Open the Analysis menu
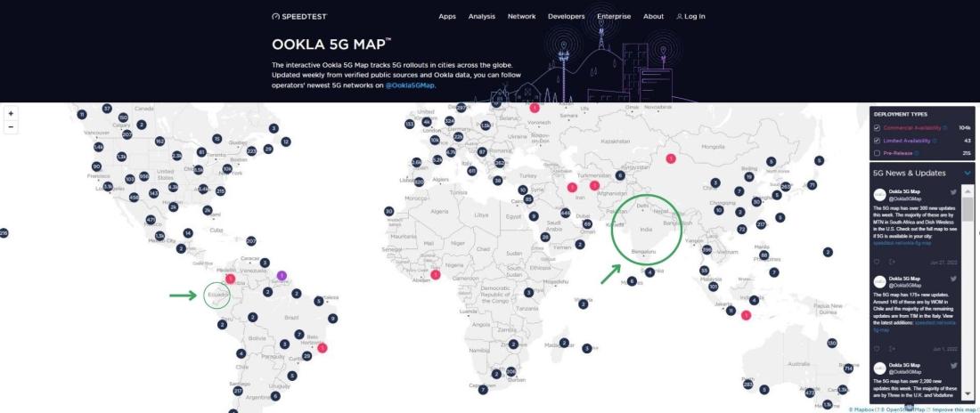The image size is (980, 413). (x=481, y=16)
